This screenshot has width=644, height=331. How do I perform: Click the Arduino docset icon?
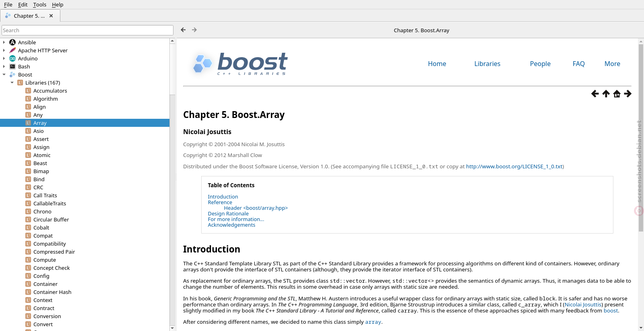click(12, 58)
